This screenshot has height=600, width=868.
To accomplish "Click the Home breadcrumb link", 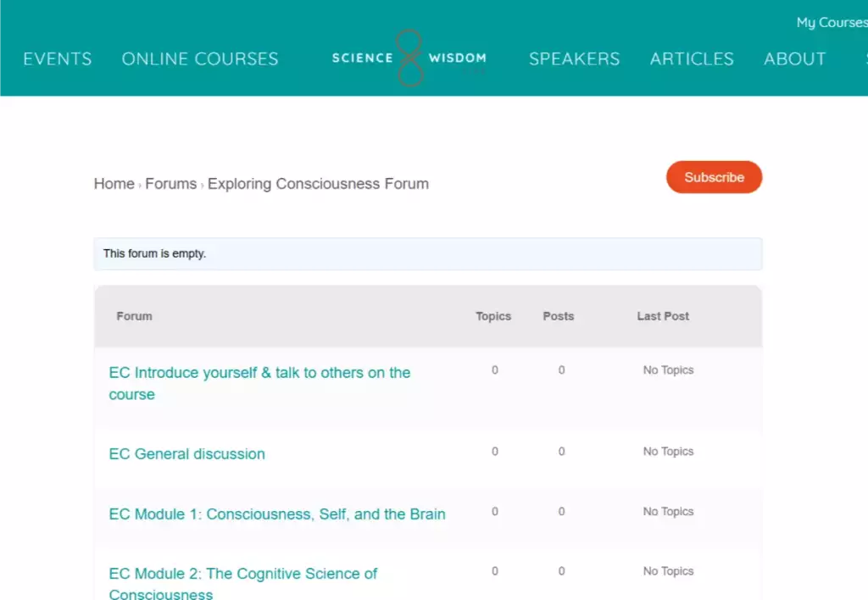I will (114, 184).
